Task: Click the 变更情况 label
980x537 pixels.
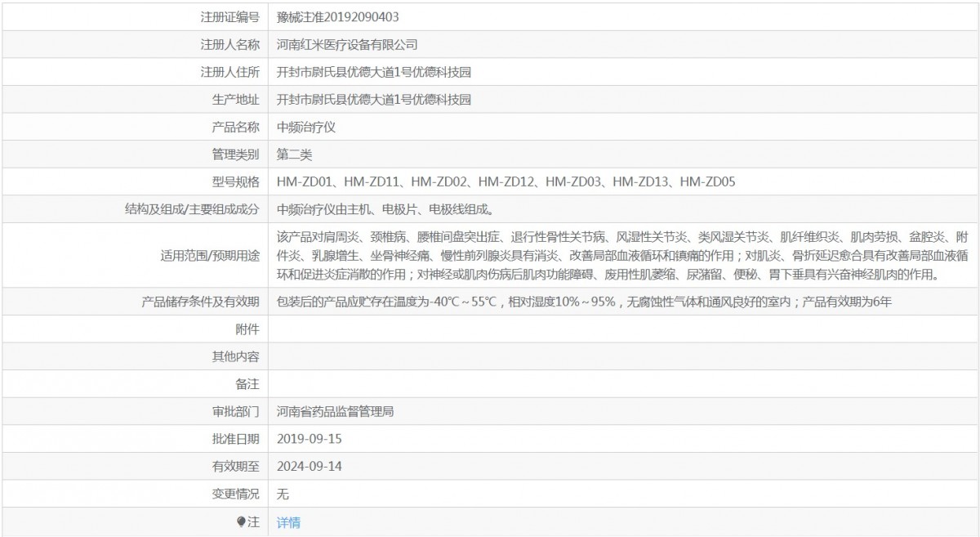Action: click(x=235, y=494)
